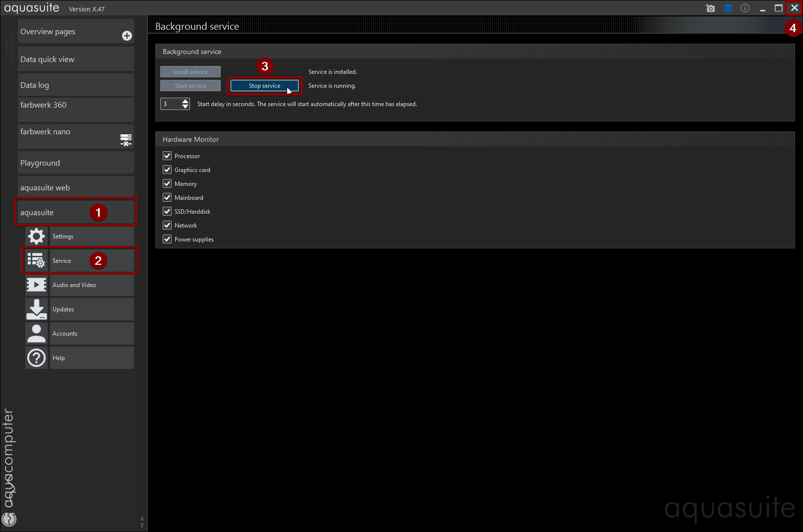Click the start delay seconds input field
Viewport: 803px width, 532px height.
pos(170,104)
